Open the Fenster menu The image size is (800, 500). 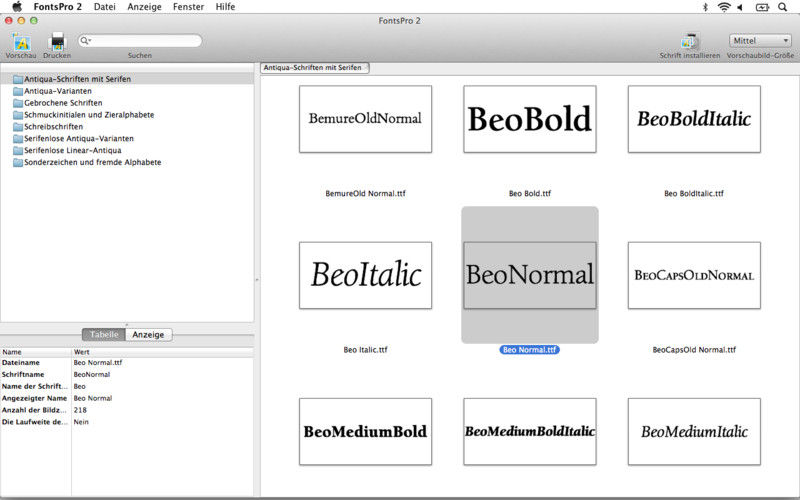tap(188, 7)
